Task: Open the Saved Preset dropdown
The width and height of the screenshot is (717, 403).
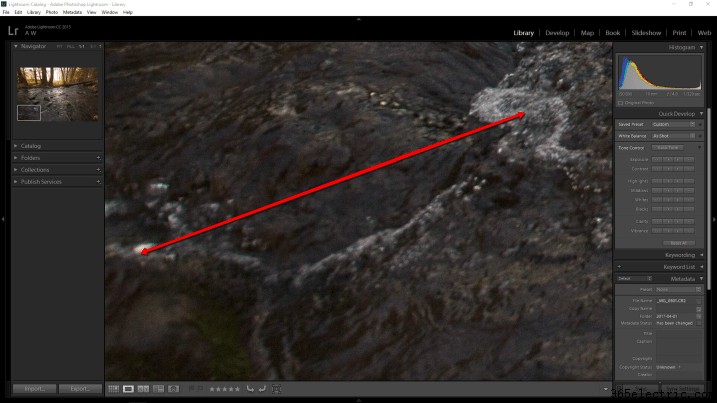Action: (x=673, y=124)
